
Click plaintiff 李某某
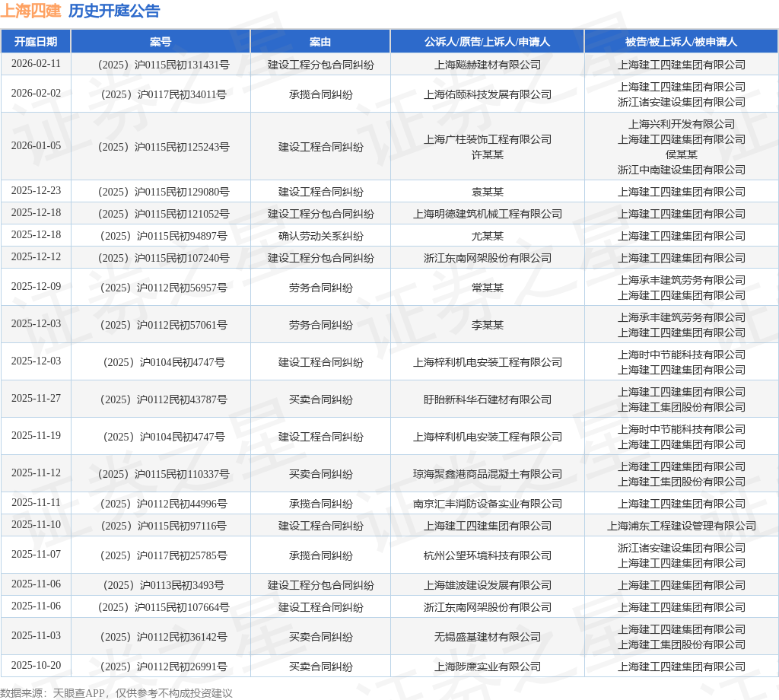488,325
